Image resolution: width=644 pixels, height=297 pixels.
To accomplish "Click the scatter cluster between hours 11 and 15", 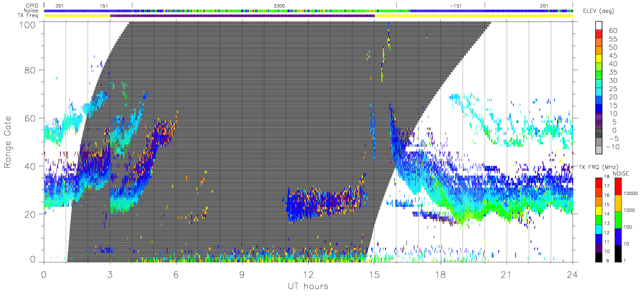I will point(324,203).
